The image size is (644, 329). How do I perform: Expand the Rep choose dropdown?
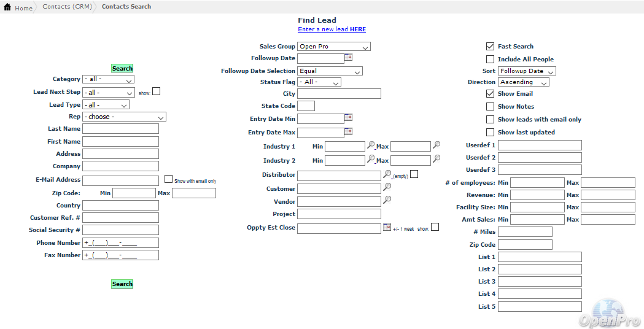click(x=124, y=117)
